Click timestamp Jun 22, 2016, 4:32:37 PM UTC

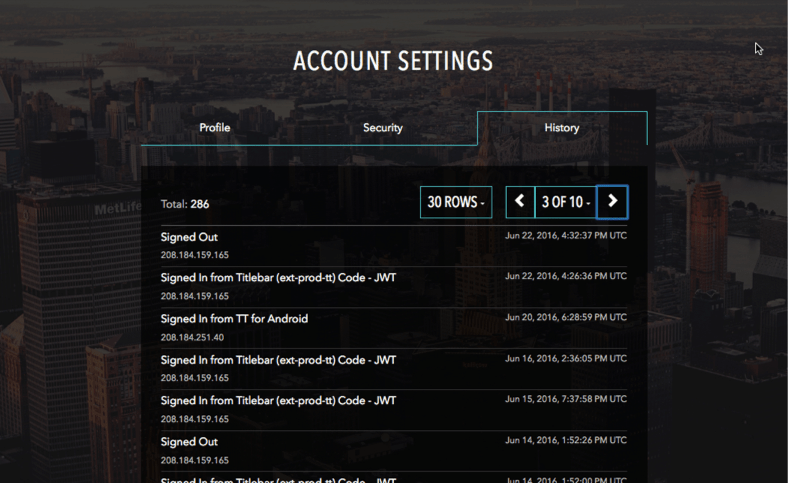click(566, 235)
